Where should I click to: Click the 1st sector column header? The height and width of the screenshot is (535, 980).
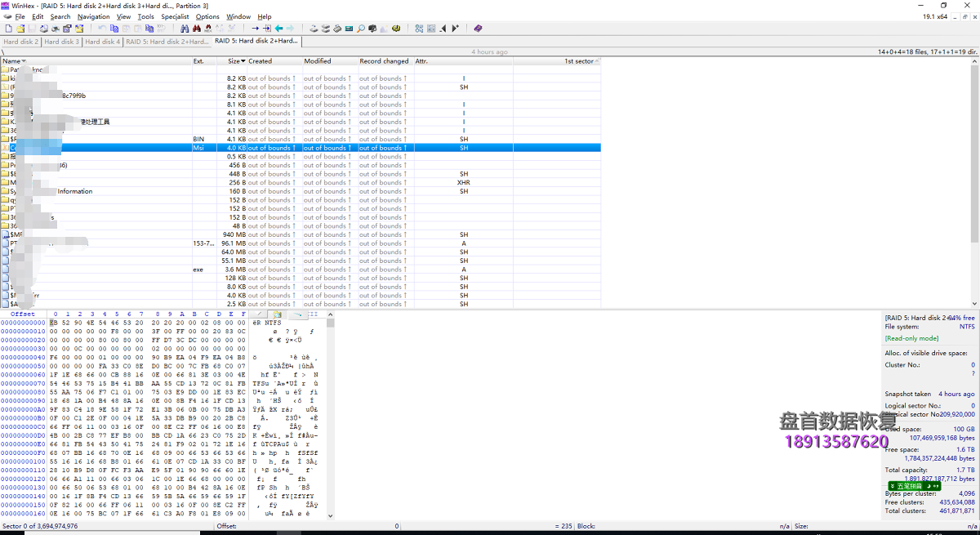(578, 61)
